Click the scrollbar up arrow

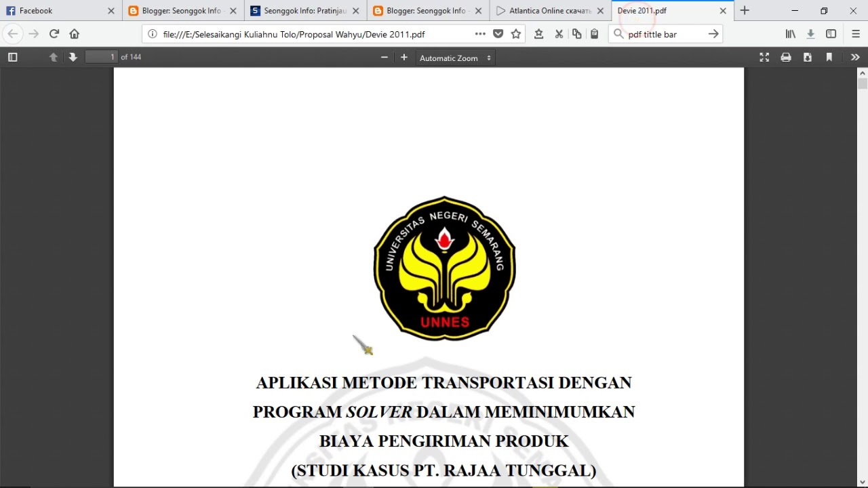pyautogui.click(x=863, y=73)
